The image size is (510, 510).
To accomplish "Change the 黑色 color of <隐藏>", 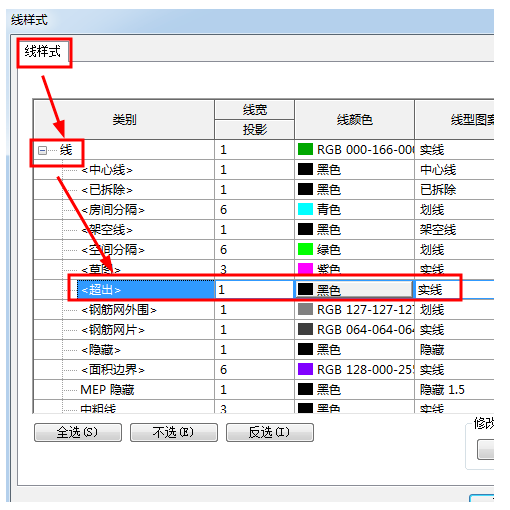I will [354, 350].
